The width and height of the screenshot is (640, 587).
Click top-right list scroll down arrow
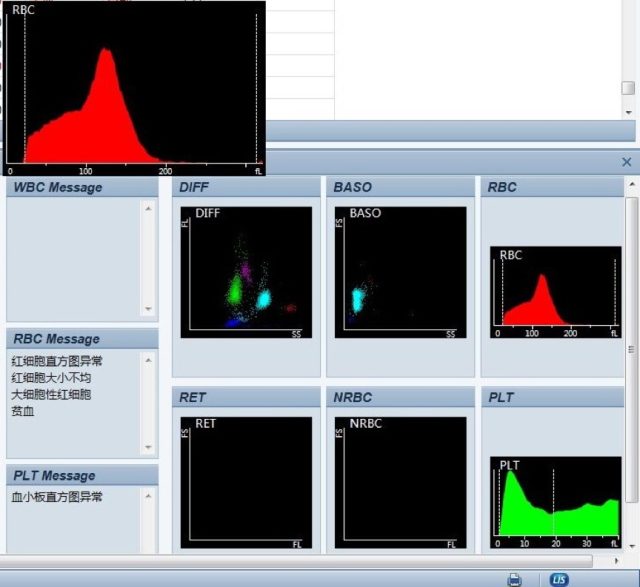click(x=629, y=112)
